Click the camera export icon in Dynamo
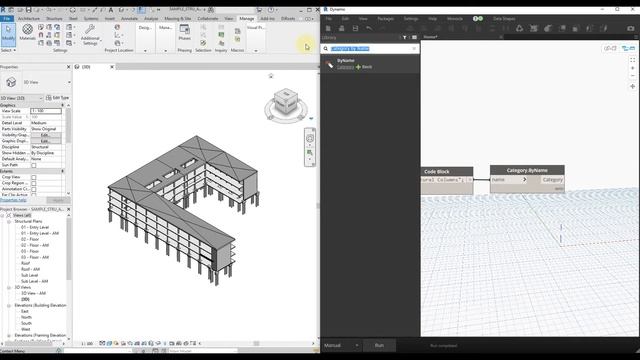 (x=631, y=28)
